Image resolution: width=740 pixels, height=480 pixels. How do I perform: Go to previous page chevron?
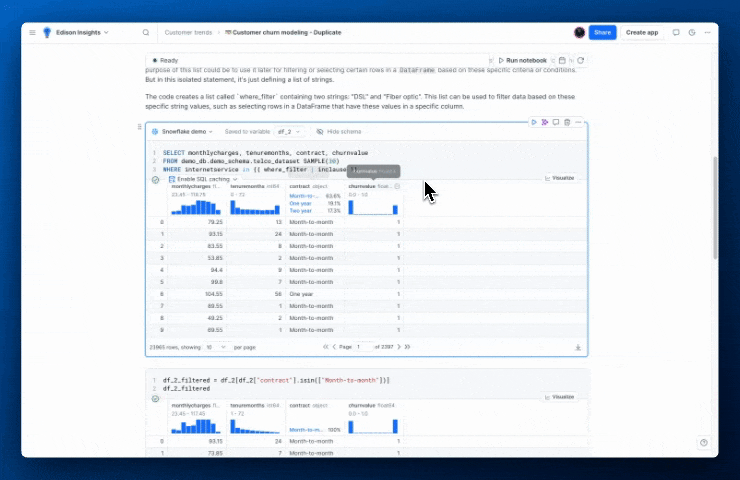click(334, 347)
